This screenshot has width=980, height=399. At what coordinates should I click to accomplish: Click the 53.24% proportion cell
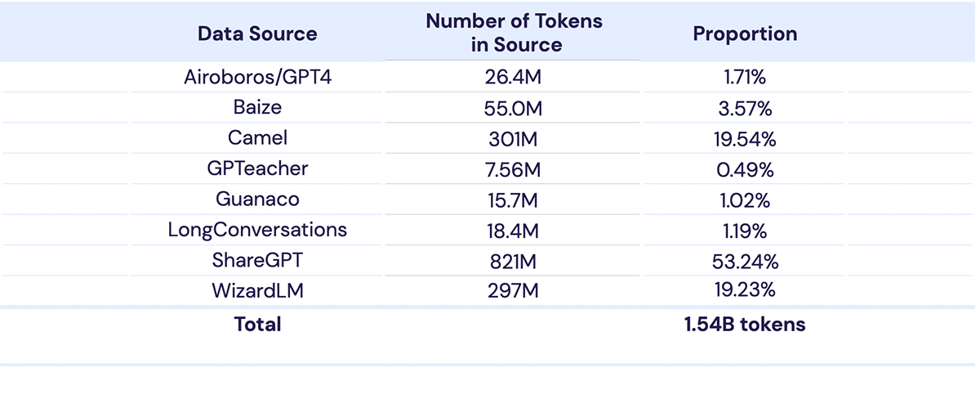coord(745,261)
